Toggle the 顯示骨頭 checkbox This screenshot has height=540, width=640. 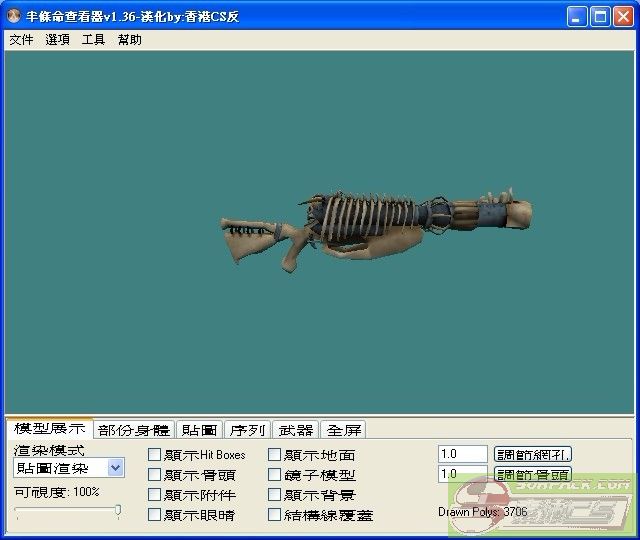(x=155, y=475)
